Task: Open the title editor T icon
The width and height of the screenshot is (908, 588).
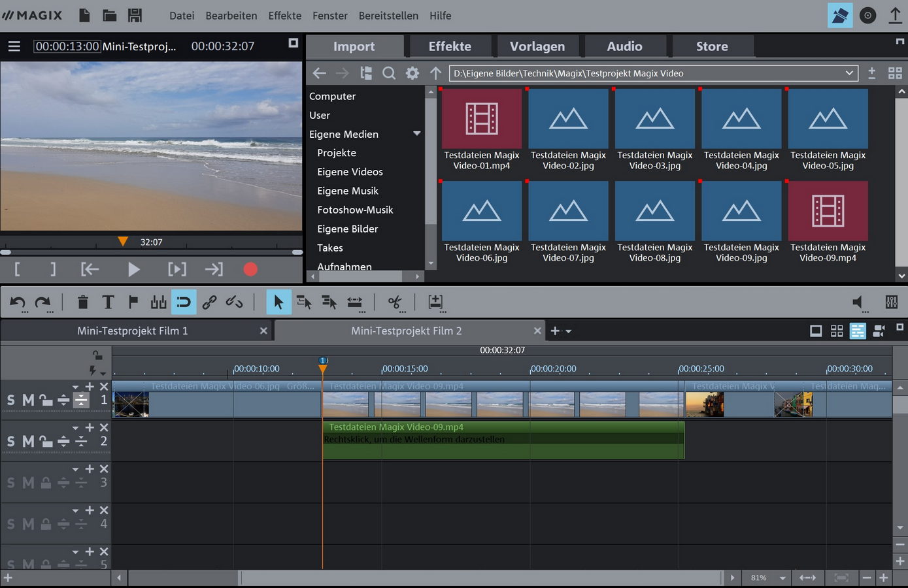Action: [108, 302]
